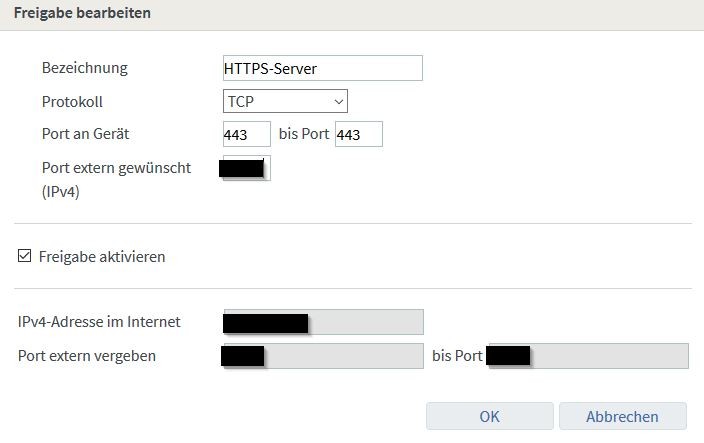The image size is (704, 443).
Task: Click the Freigabe aktivieren label text
Action: (x=101, y=256)
